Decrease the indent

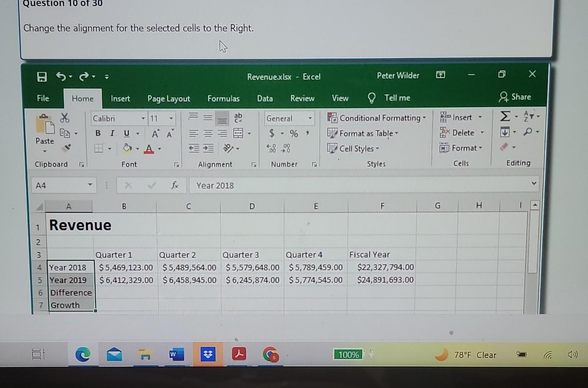(x=194, y=148)
